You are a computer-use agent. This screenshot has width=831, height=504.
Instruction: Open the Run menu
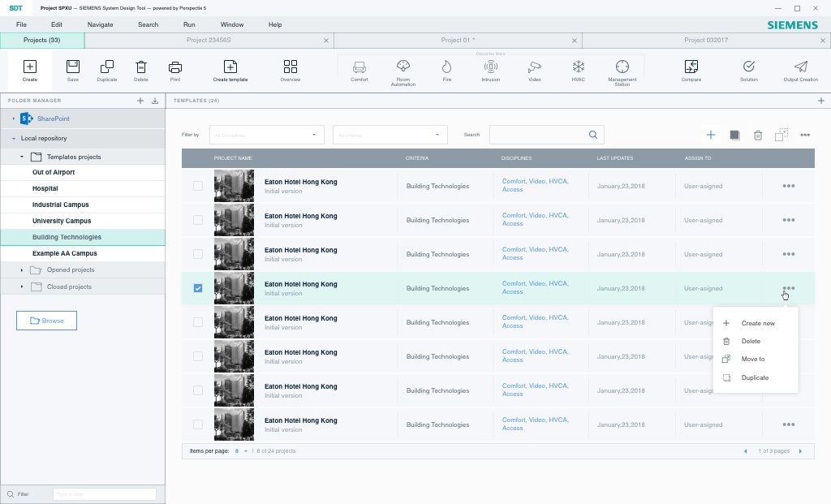coord(189,24)
